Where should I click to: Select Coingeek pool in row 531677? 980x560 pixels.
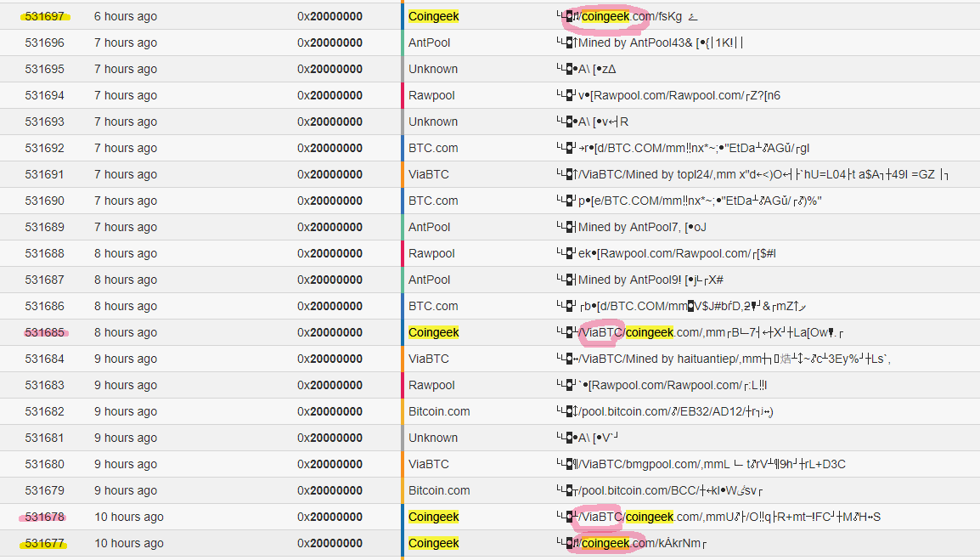(434, 543)
